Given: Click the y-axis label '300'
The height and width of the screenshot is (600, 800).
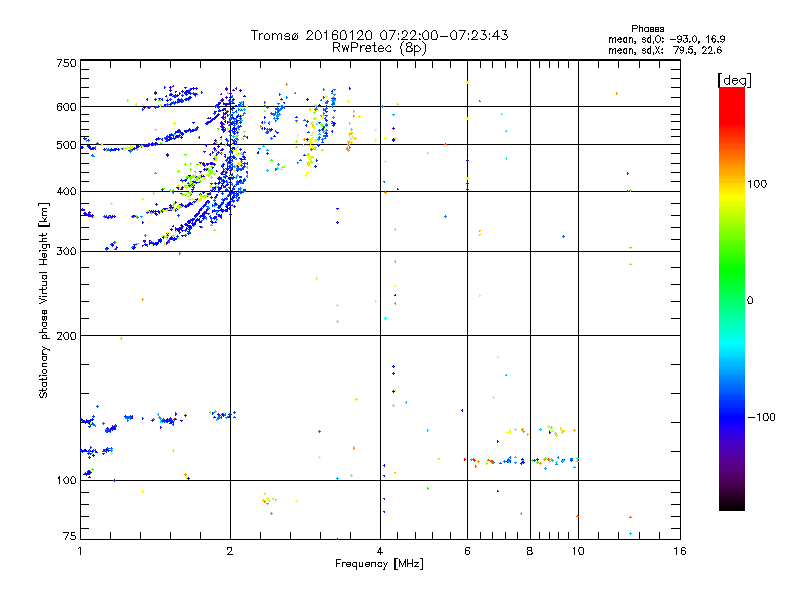Looking at the screenshot, I should click(66, 252).
